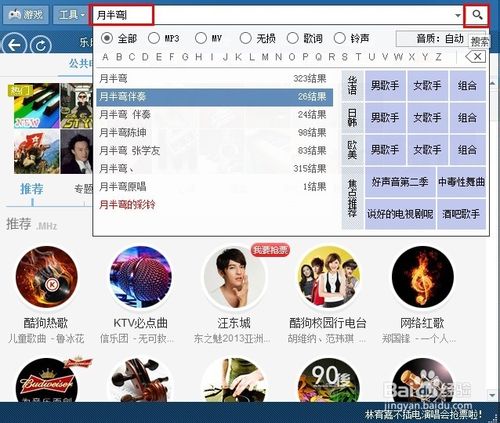This screenshot has height=423, width=500.
Task: Open the 网络红歌 flame clef icon
Action: pos(422,277)
